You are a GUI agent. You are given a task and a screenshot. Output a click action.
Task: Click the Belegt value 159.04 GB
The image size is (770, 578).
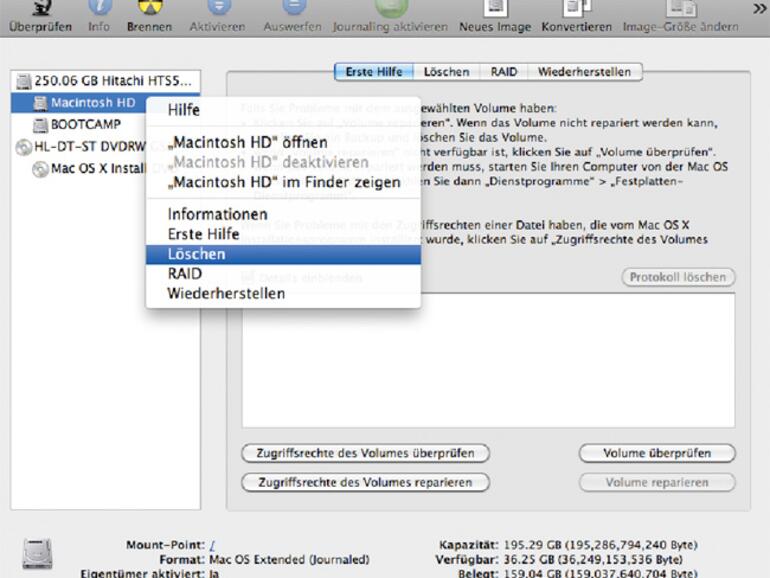pyautogui.click(x=601, y=573)
